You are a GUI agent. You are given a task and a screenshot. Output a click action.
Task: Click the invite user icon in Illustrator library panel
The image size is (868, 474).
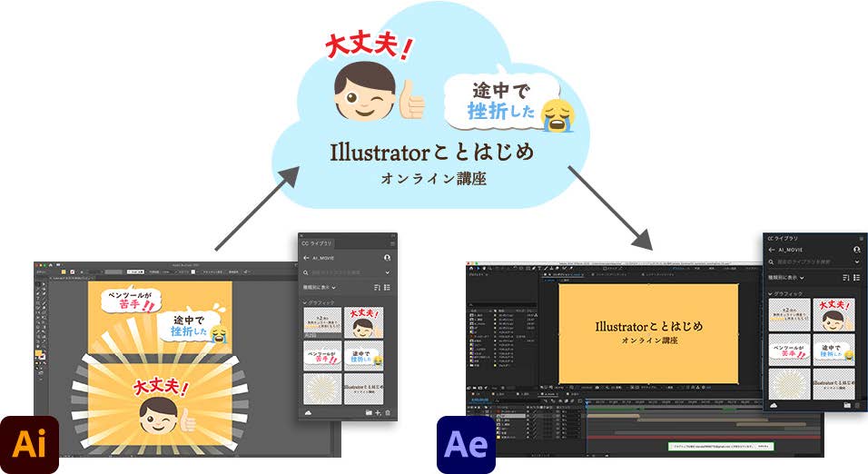point(388,258)
